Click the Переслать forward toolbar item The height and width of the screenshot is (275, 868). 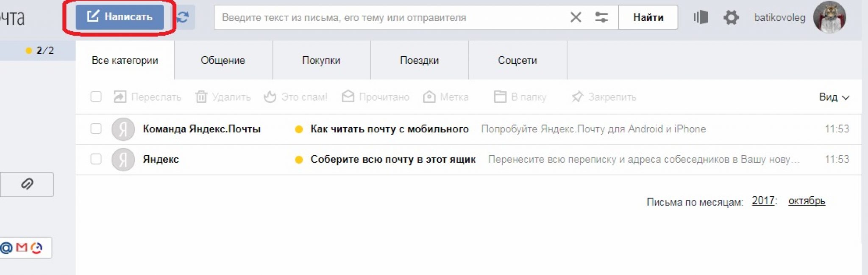[147, 97]
